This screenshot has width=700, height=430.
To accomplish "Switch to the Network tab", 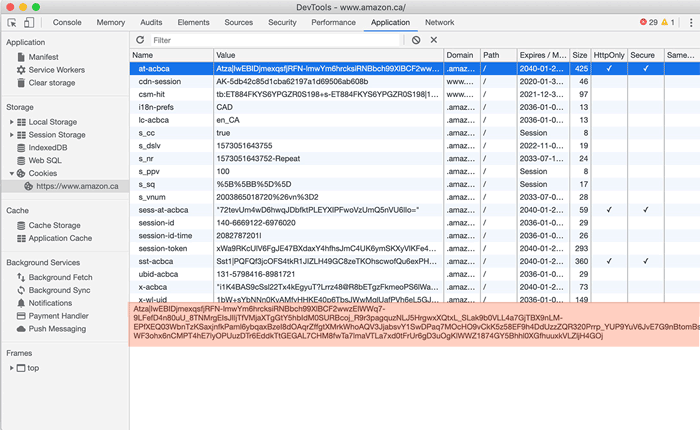I will click(439, 22).
